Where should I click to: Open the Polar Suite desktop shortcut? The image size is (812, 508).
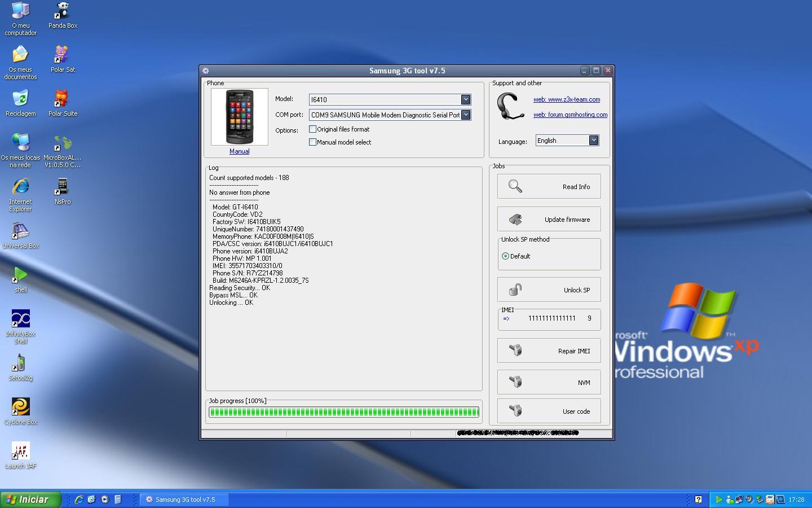[63, 103]
